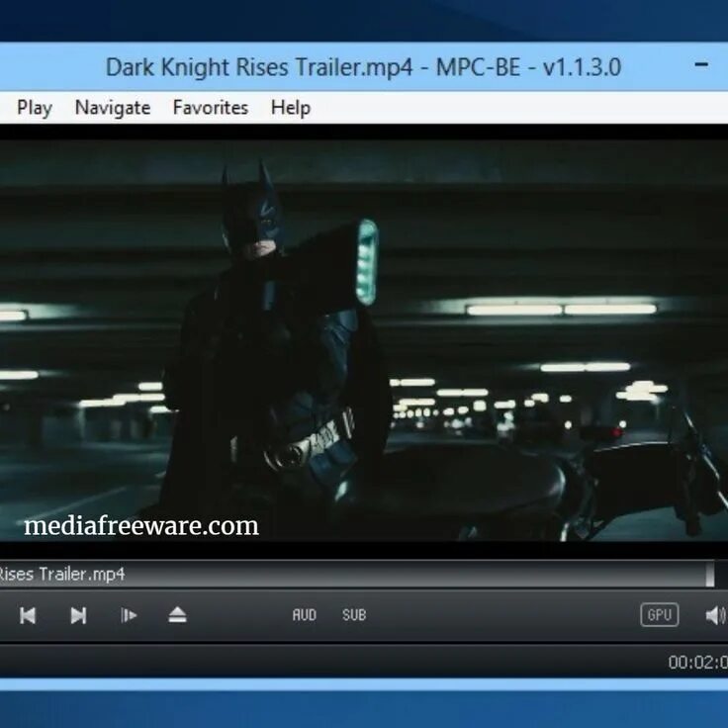Open the Help menu
Viewport: 728px width, 728px height.
click(291, 108)
